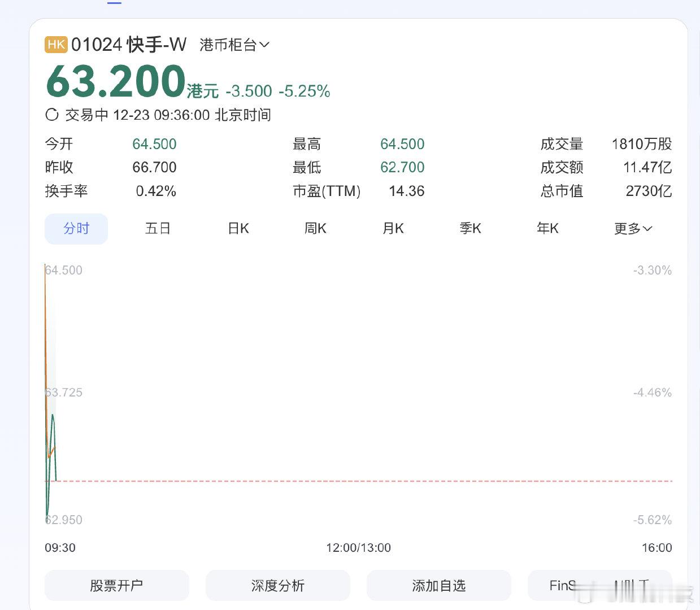This screenshot has width=700, height=610.
Task: Open the 港币柜台 currency dropdown
Action: click(234, 45)
